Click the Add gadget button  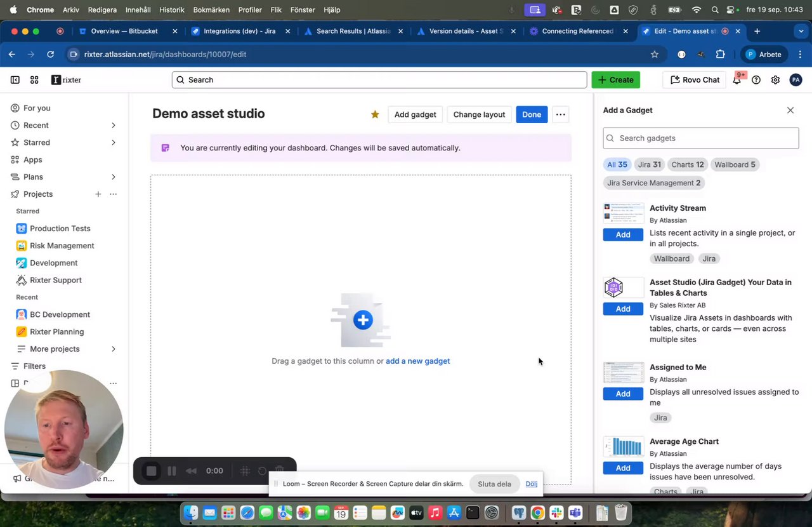click(415, 114)
